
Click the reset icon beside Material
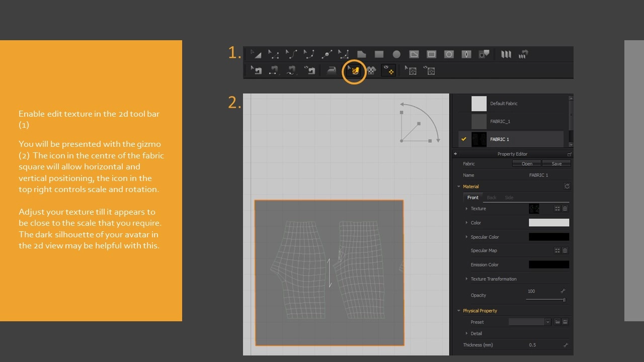[567, 187]
